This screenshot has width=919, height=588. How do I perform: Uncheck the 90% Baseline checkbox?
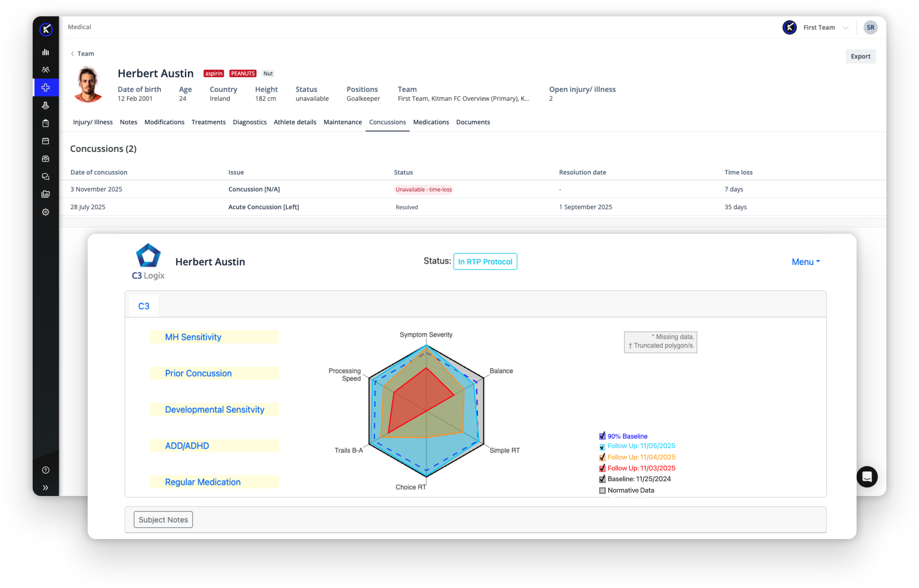(602, 436)
